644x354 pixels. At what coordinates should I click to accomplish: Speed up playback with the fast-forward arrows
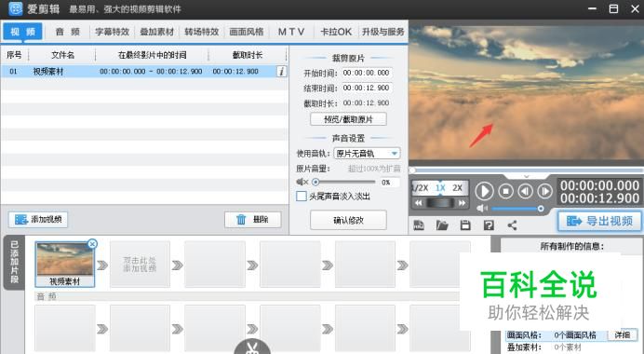462,203
